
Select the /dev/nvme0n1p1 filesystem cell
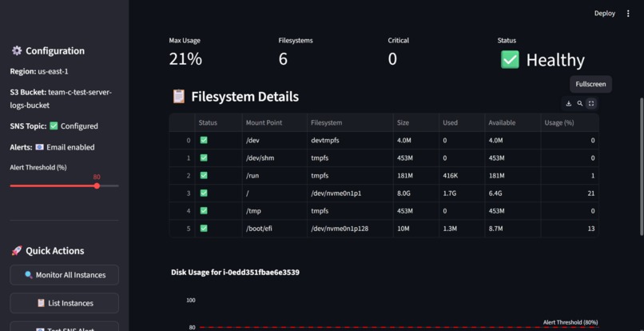tap(350, 193)
